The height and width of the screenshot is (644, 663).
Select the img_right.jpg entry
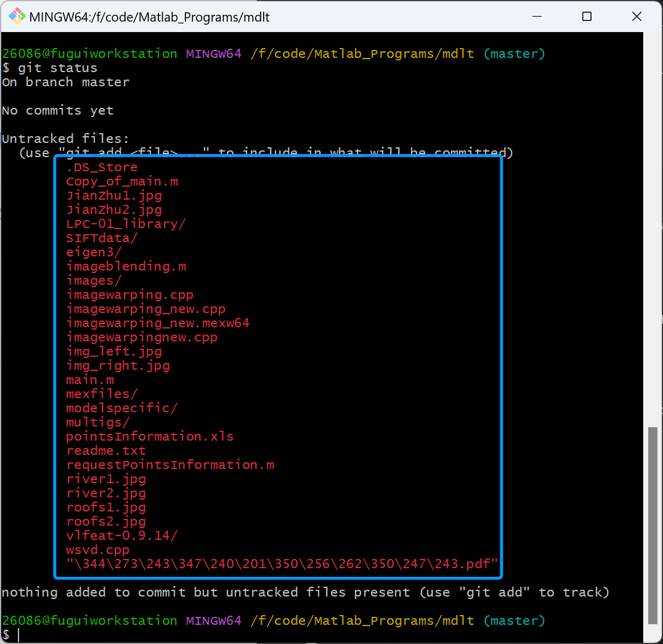pos(118,365)
